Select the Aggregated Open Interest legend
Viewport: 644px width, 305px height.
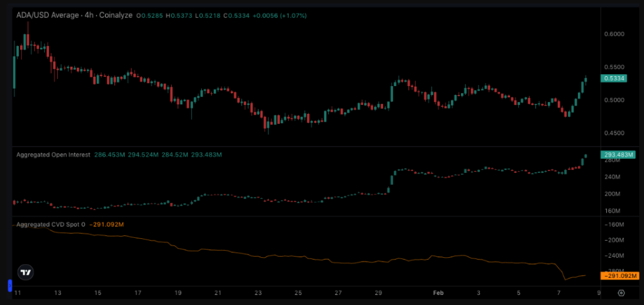(53, 154)
